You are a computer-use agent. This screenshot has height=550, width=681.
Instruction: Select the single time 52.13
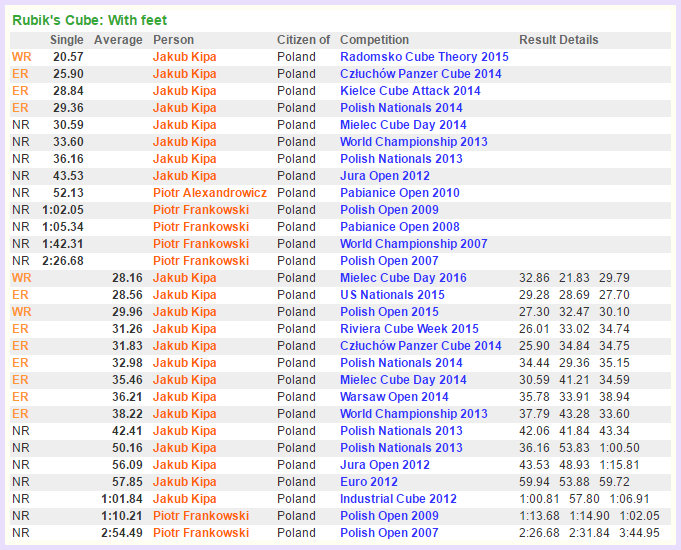tap(68, 193)
